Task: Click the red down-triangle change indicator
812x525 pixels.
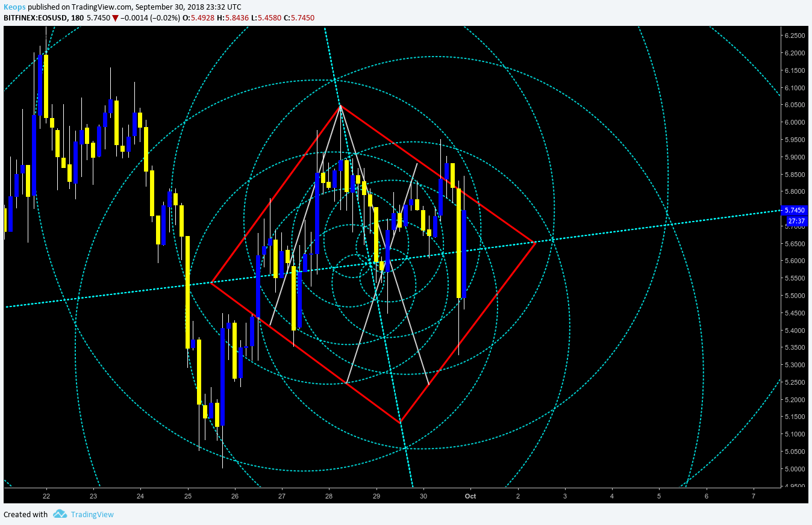Action: [115, 18]
